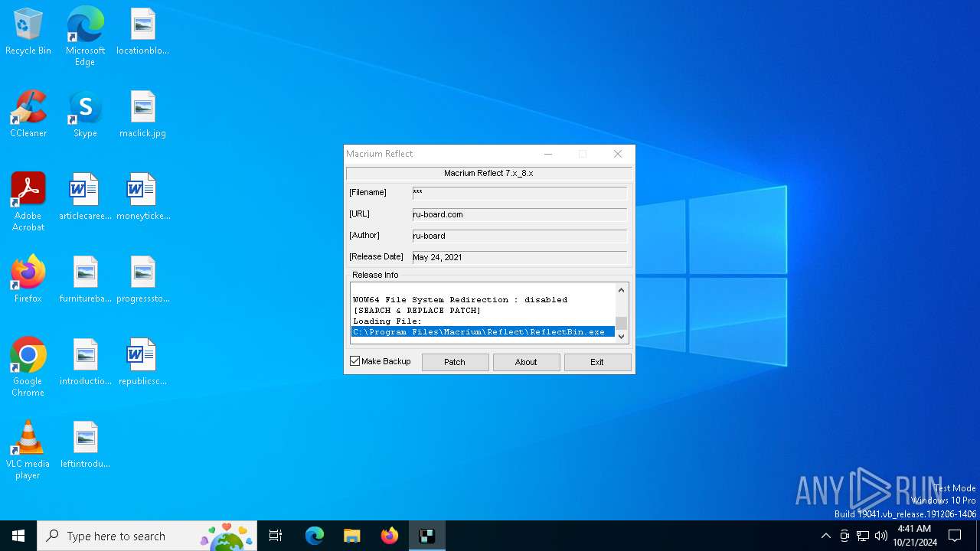Image resolution: width=980 pixels, height=551 pixels.
Task: Open volume control in system tray
Action: pos(881,536)
